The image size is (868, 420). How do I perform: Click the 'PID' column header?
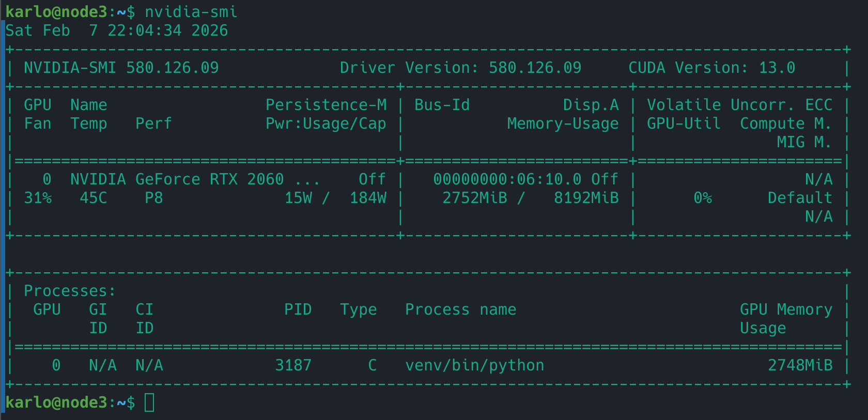point(298,309)
